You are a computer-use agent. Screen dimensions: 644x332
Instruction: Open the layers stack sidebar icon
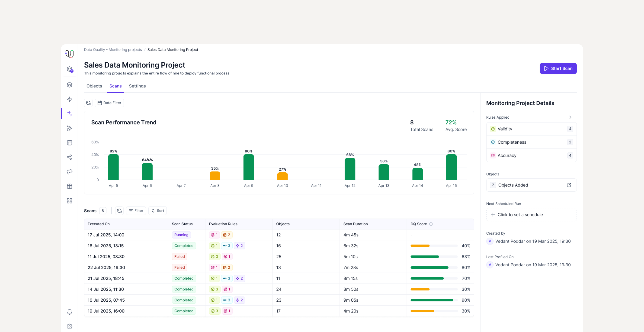pos(70,85)
